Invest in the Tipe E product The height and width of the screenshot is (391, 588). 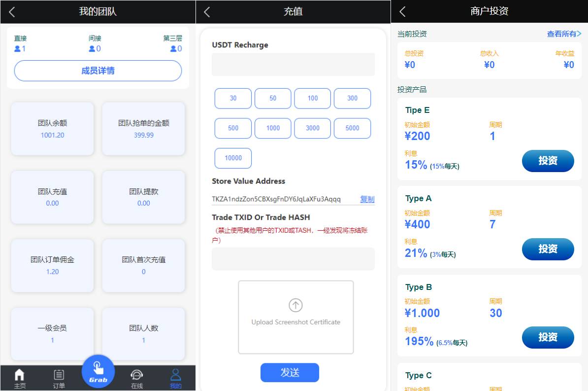click(548, 161)
